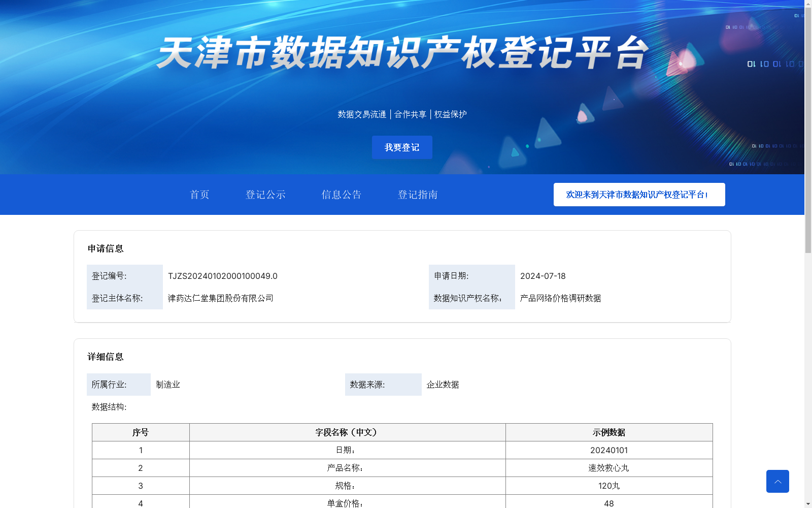
Task: Click the source value 企业数据
Action: [x=443, y=385]
